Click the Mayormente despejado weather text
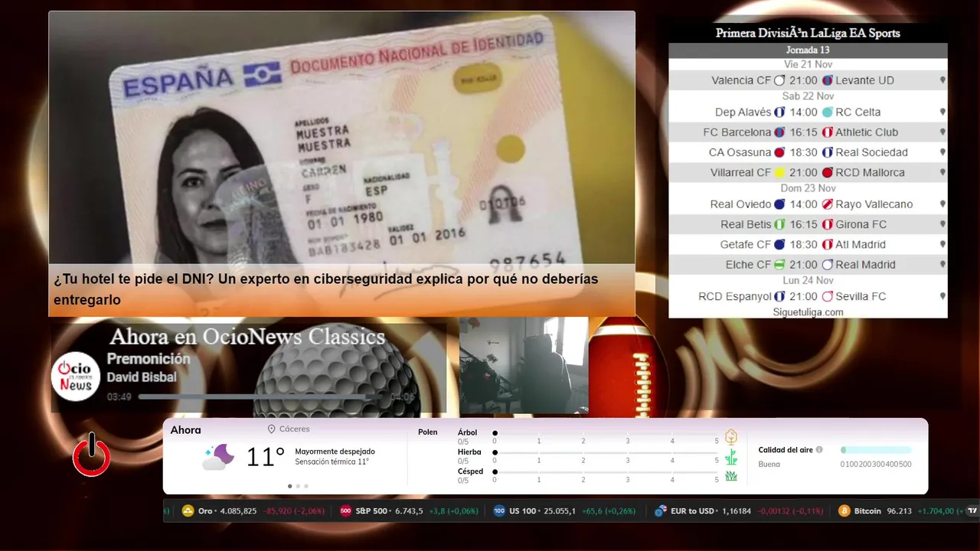The height and width of the screenshot is (551, 980). coord(335,452)
